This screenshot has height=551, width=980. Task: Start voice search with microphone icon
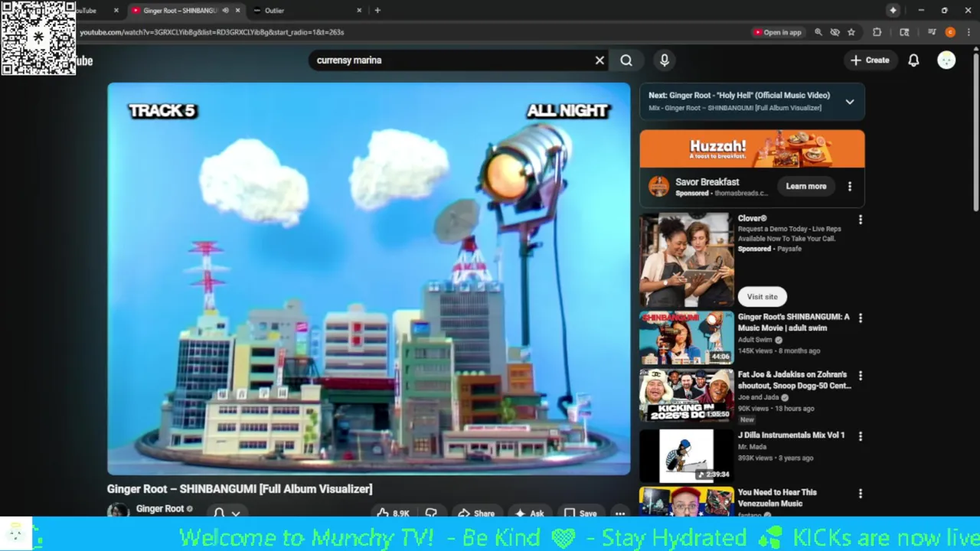tap(665, 60)
